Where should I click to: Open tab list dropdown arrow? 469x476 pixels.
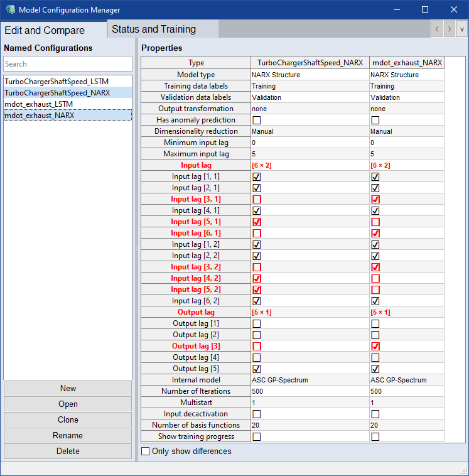(x=461, y=29)
